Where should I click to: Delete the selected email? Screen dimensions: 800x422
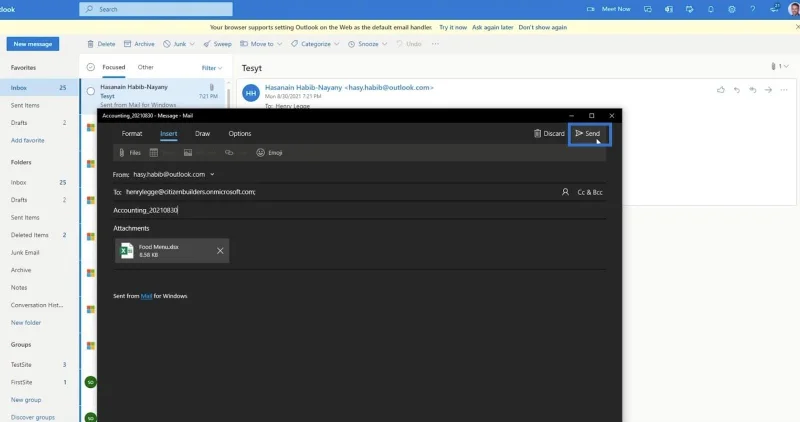coord(101,44)
